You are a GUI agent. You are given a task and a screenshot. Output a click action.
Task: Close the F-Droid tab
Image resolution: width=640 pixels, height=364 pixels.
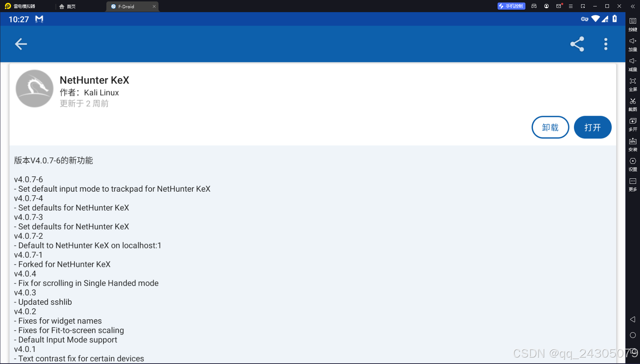point(154,6)
